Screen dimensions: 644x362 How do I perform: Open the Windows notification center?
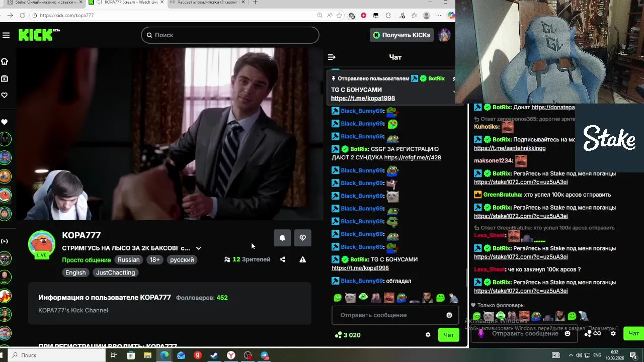633,355
